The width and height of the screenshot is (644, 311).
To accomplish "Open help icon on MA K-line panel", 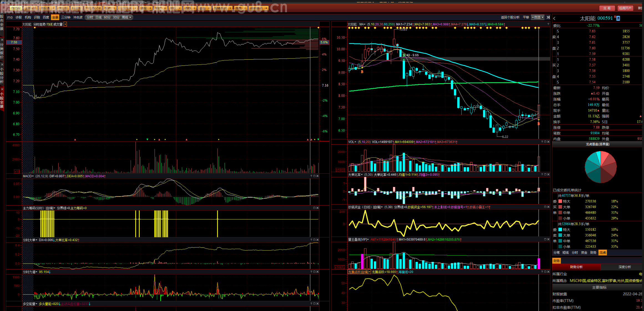I will 548,24.
